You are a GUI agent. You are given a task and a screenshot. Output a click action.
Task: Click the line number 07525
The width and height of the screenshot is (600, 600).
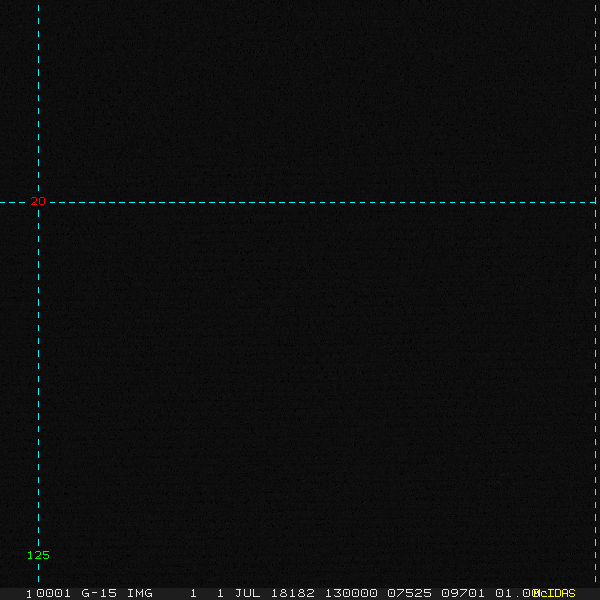pyautogui.click(x=409, y=593)
